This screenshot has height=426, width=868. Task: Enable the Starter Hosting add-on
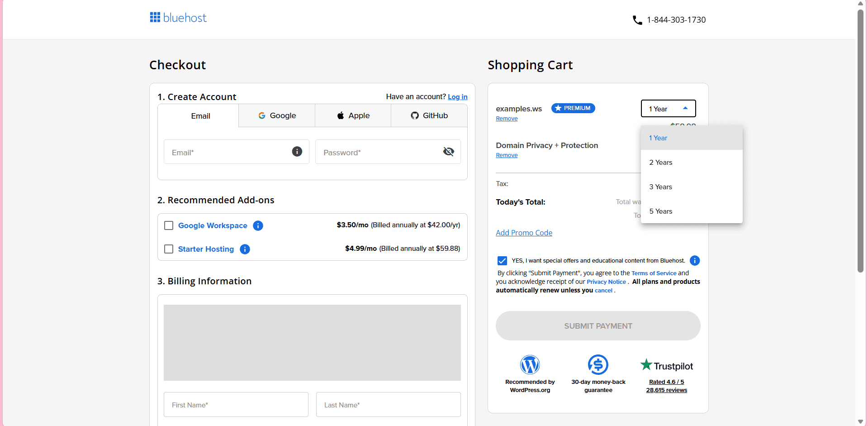[x=169, y=249]
